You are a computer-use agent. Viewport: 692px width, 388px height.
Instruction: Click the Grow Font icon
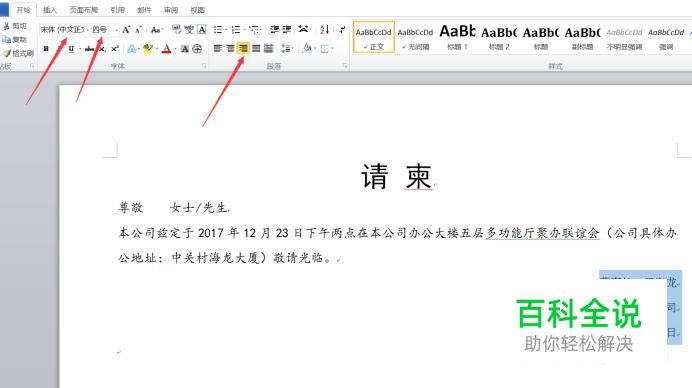pyautogui.click(x=126, y=30)
